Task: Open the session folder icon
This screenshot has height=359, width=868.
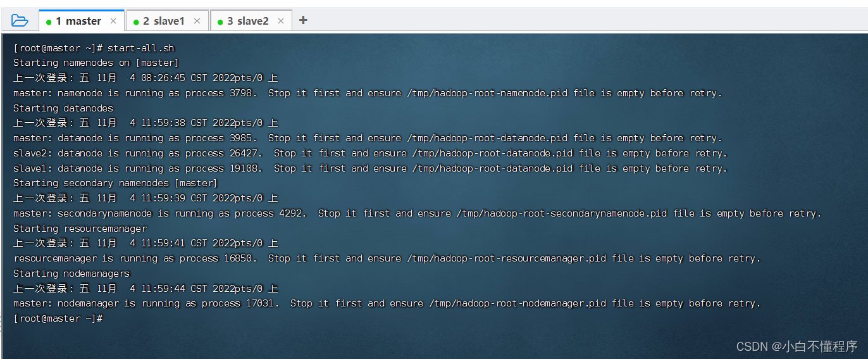Action: point(20,21)
